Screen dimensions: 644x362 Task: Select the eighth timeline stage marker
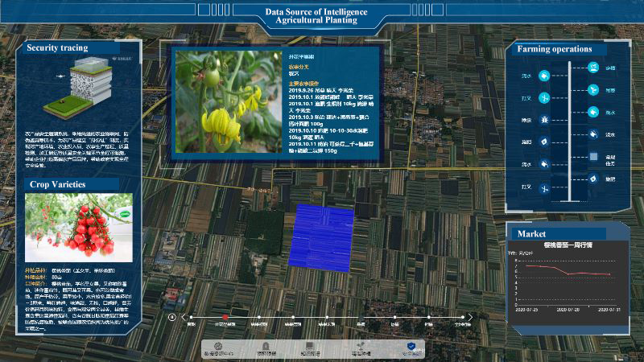429,317
